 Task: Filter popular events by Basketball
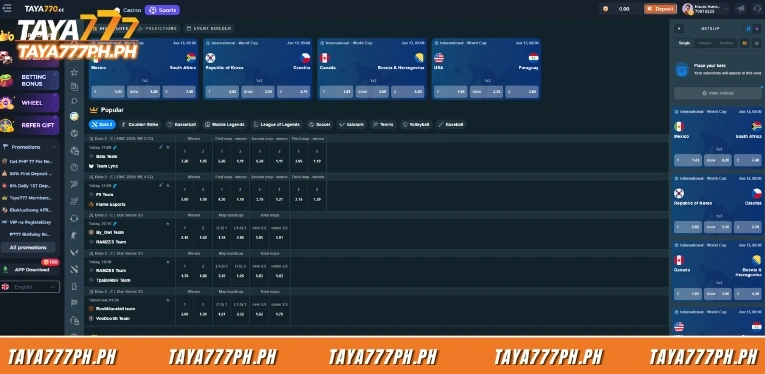(182, 124)
